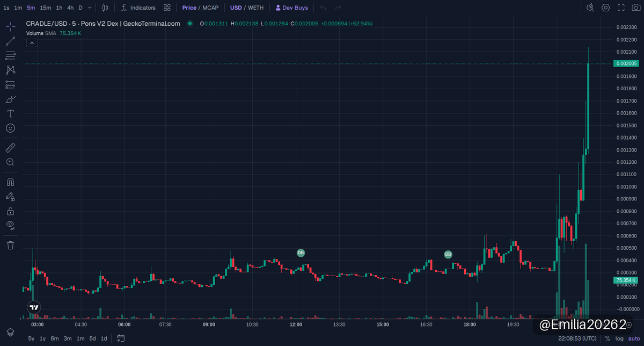Viewport: 644px width, 346px height.
Task: Set range to 3m
Action: click(68, 338)
